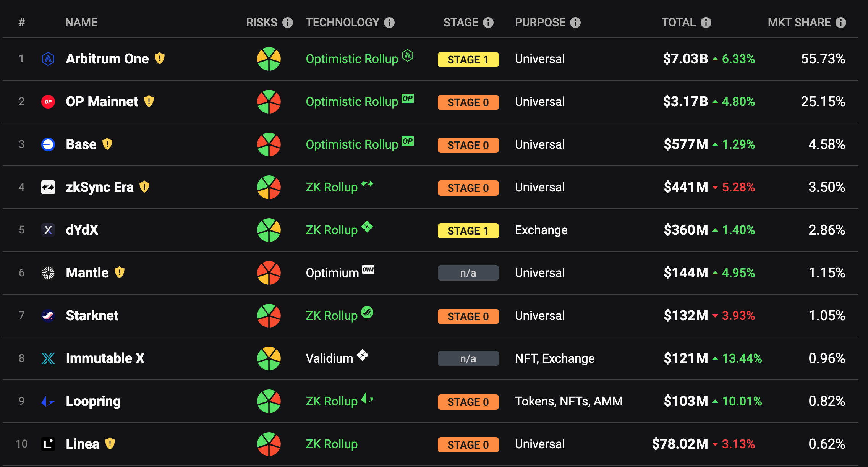Open the Arbitrum One project link

point(107,59)
